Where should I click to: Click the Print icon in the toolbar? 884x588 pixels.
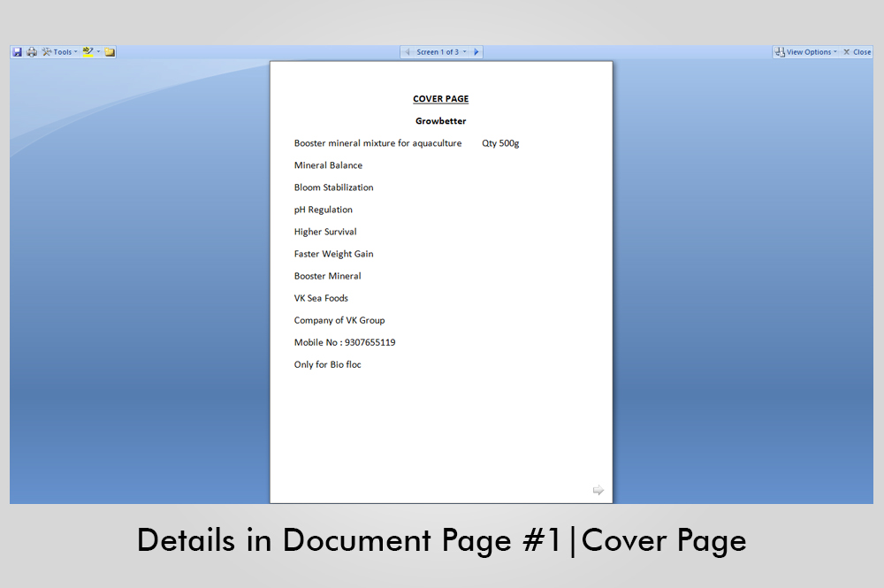(x=32, y=52)
